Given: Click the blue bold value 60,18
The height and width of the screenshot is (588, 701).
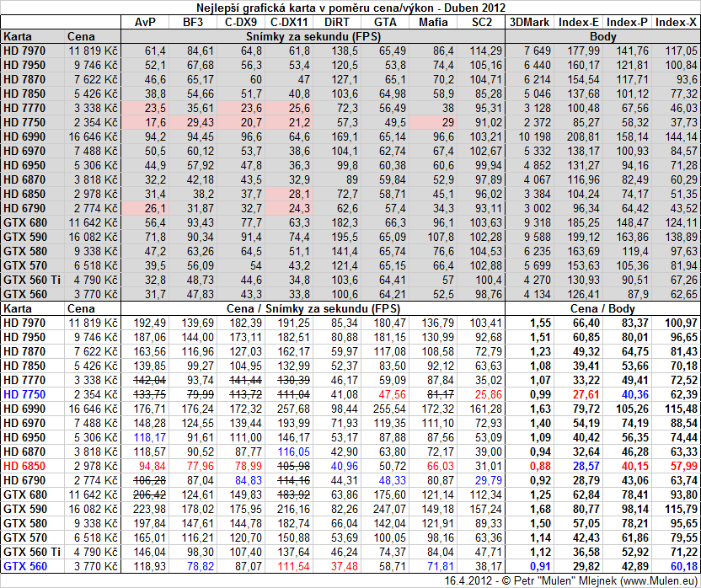Looking at the screenshot, I should (684, 566).
